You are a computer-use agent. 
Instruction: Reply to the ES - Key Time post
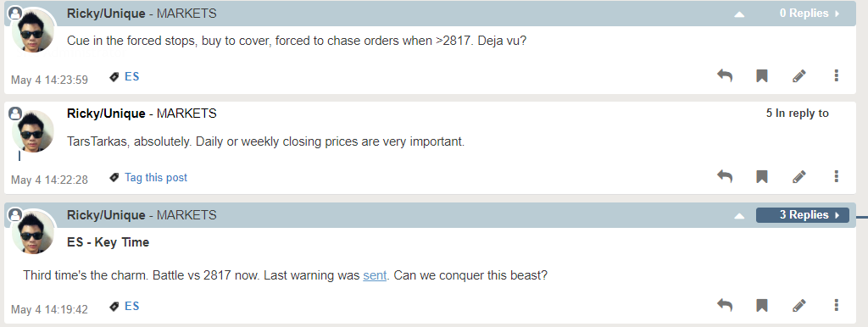click(725, 305)
